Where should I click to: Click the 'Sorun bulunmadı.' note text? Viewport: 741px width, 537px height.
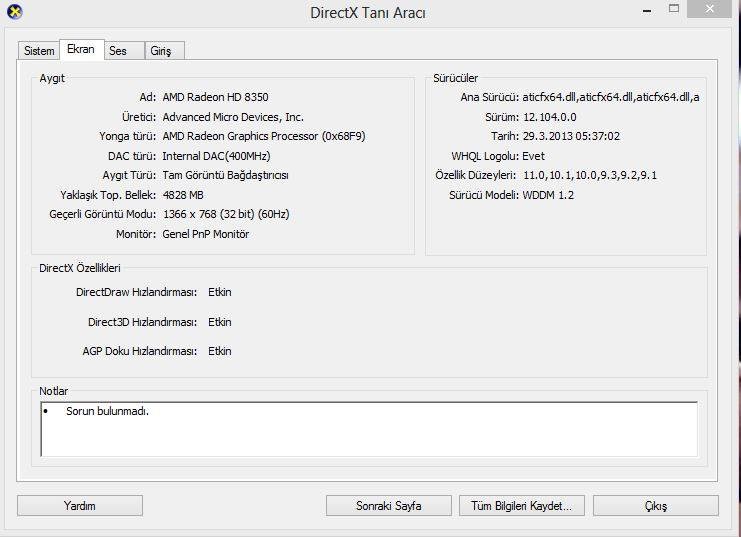click(x=107, y=411)
